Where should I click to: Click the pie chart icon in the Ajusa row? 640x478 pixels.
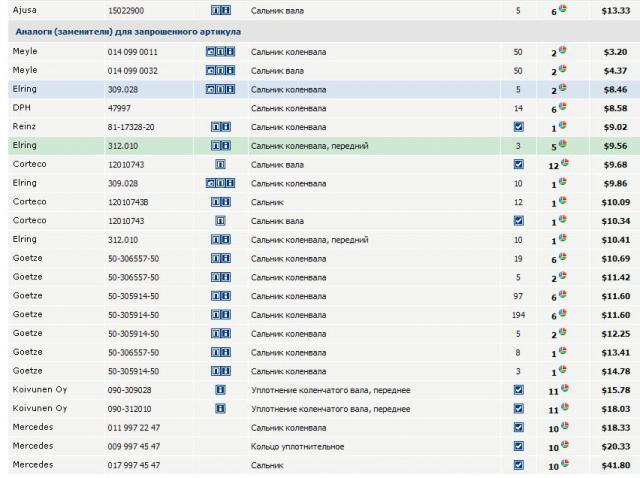click(x=563, y=8)
